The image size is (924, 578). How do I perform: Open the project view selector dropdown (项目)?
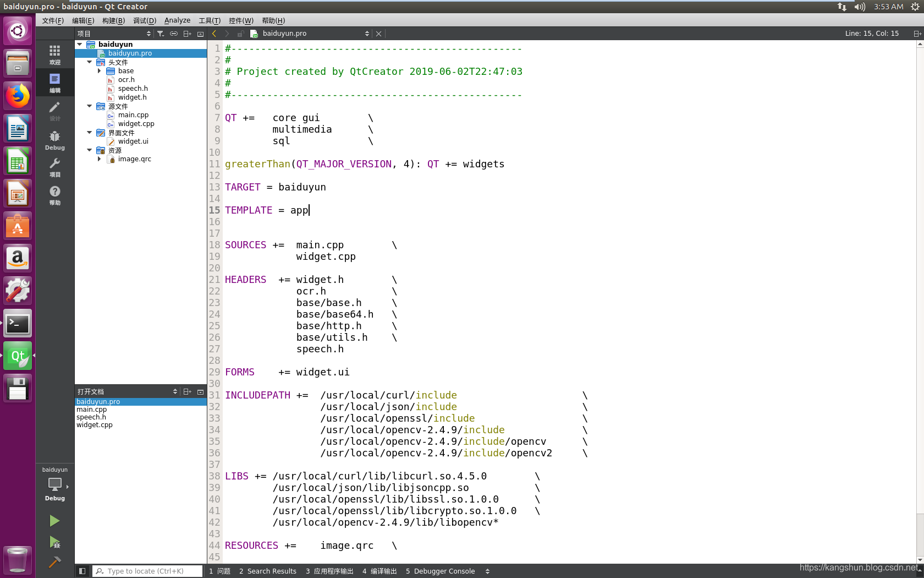tap(114, 34)
